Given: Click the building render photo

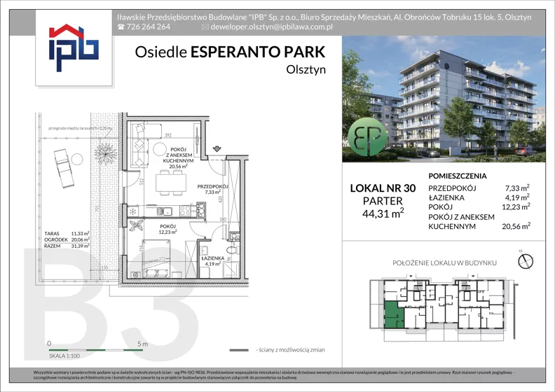Looking at the screenshot, I should [444, 99].
